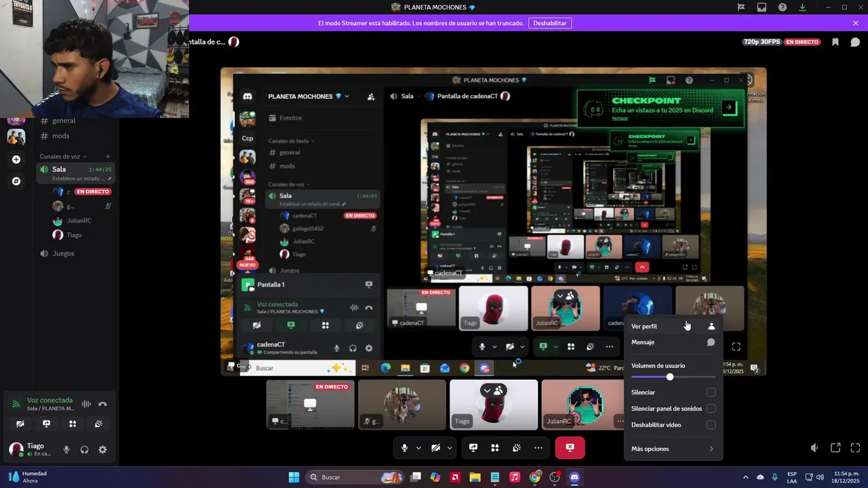Image resolution: width=868 pixels, height=488 pixels.
Task: Toggle noise suppression waveform icon
Action: [x=86, y=404]
